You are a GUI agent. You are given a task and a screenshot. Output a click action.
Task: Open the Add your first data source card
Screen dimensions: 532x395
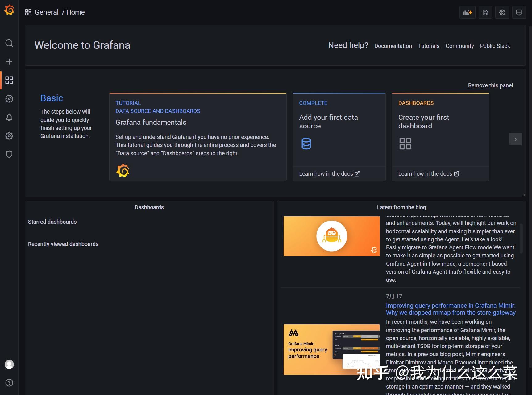[339, 130]
